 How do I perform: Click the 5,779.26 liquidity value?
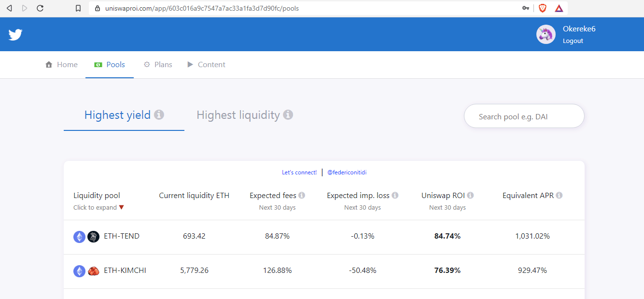point(194,271)
